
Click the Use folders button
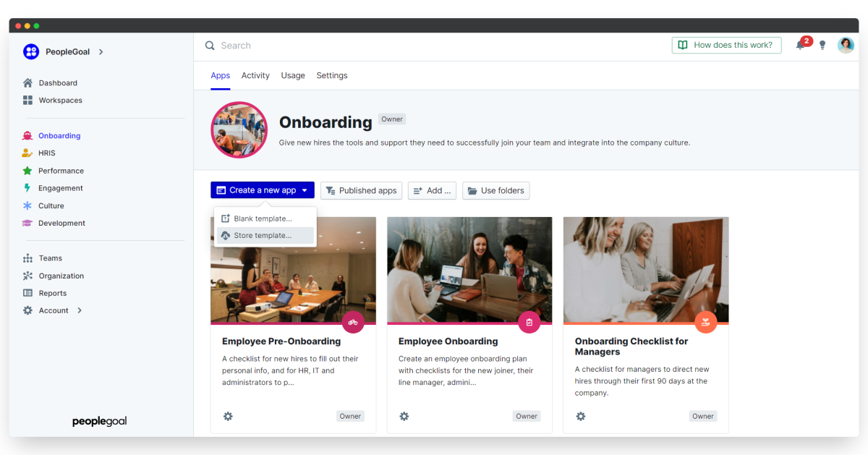pos(495,190)
